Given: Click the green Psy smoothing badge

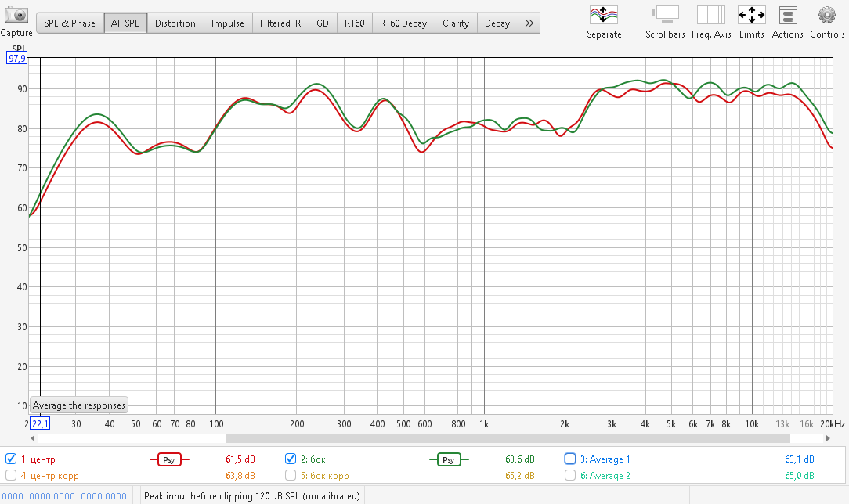Looking at the screenshot, I should [449, 459].
